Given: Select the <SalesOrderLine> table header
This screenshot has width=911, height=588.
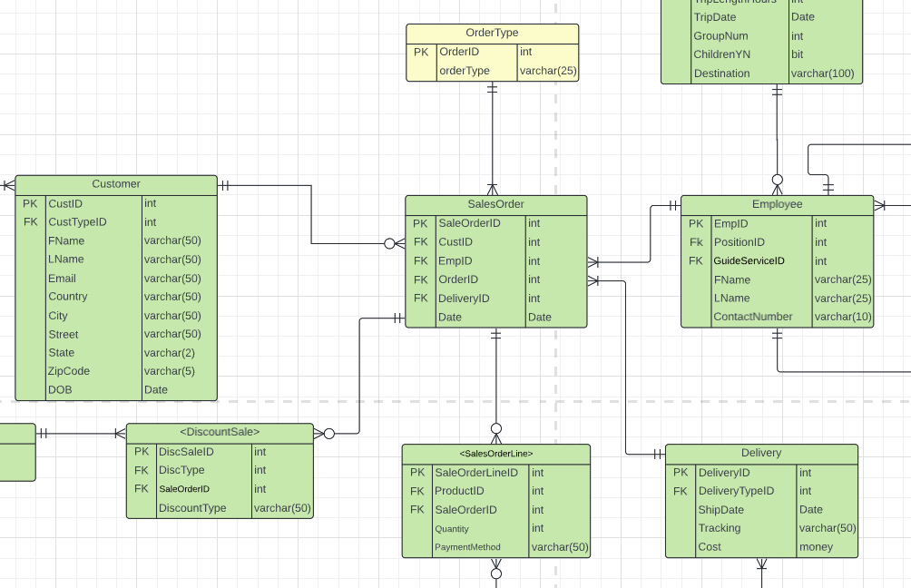Looking at the screenshot, I should (x=495, y=453).
